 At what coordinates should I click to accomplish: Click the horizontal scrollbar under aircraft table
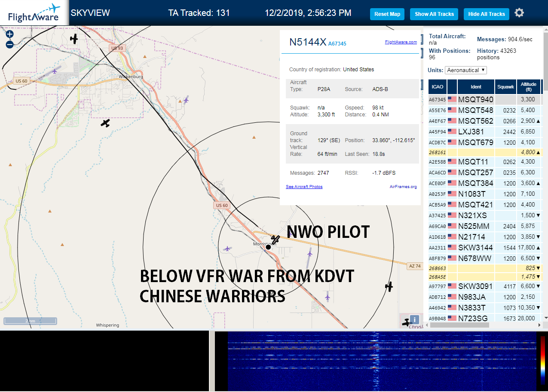459,325
